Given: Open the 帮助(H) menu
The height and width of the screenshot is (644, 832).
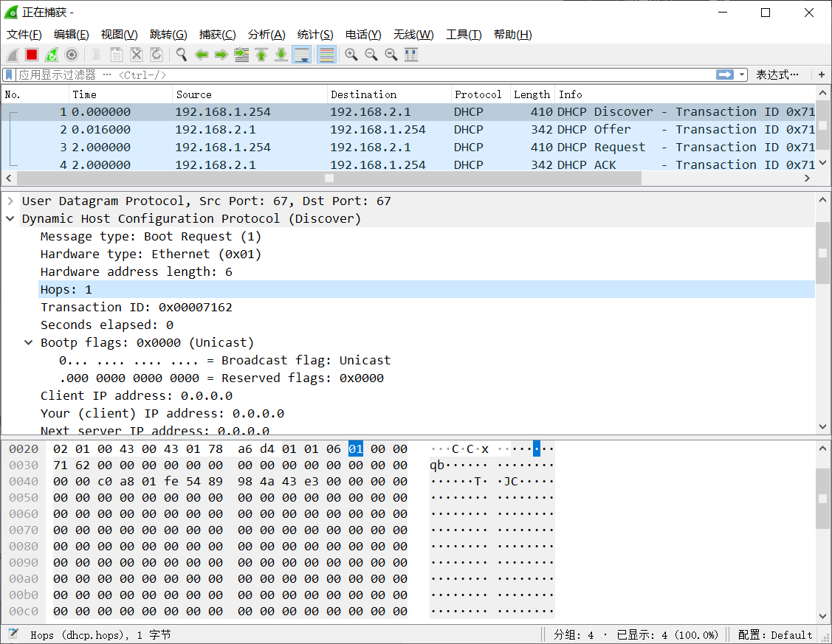Looking at the screenshot, I should (x=512, y=35).
